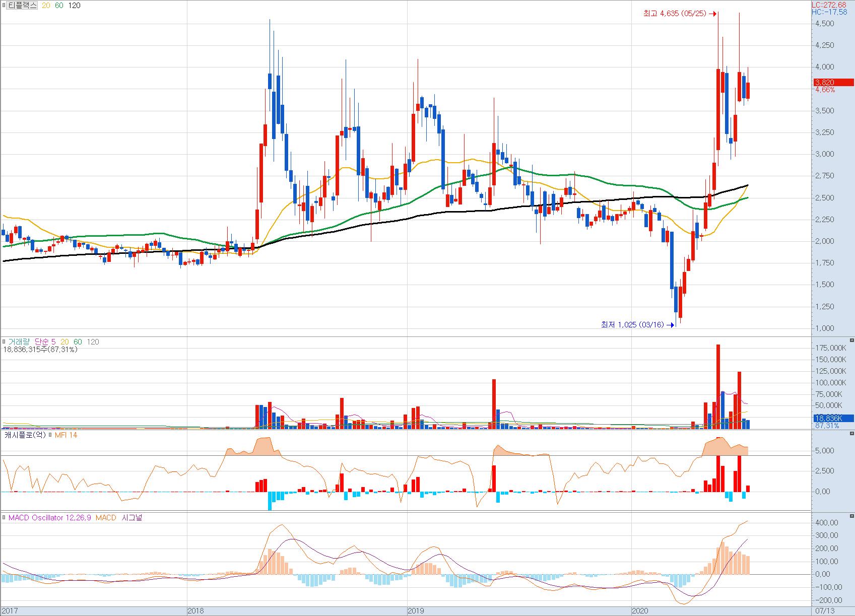
Task: Close the MACD Oscillator panel X icon
Action: click(x=852, y=516)
